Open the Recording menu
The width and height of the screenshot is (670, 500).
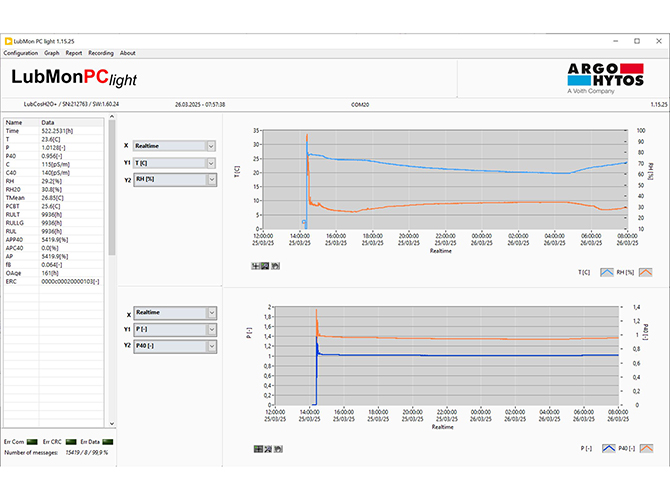101,53
